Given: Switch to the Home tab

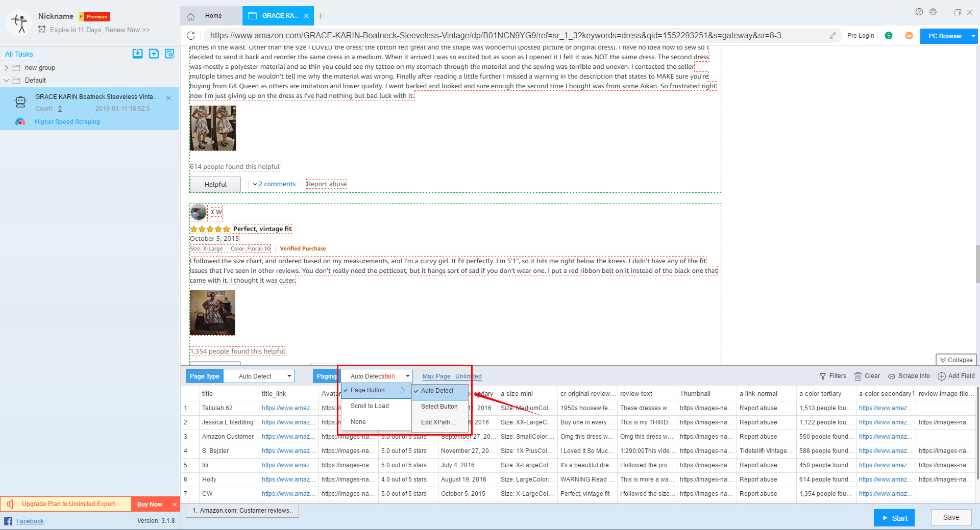Looking at the screenshot, I should coord(211,16).
